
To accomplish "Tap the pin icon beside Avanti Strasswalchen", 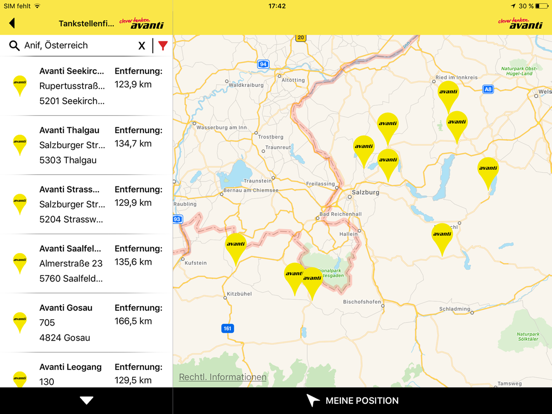I will [20, 204].
